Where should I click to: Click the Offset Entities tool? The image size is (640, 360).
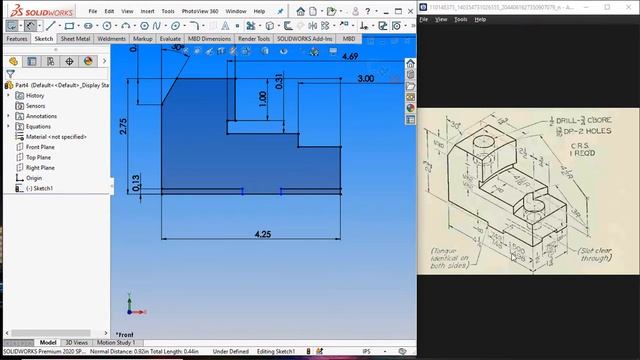point(288,26)
